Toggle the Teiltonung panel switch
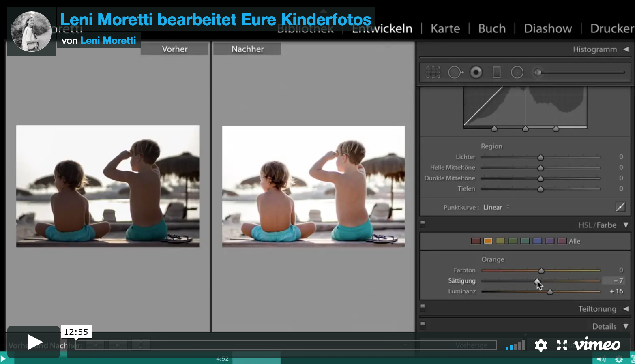 tap(423, 306)
